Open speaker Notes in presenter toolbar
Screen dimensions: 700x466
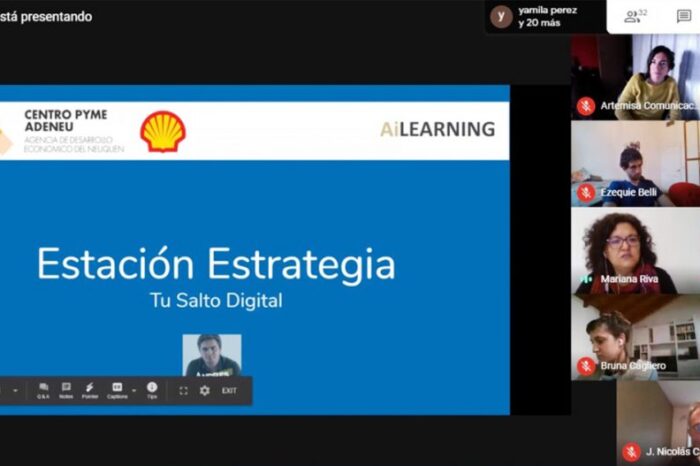pyautogui.click(x=66, y=390)
